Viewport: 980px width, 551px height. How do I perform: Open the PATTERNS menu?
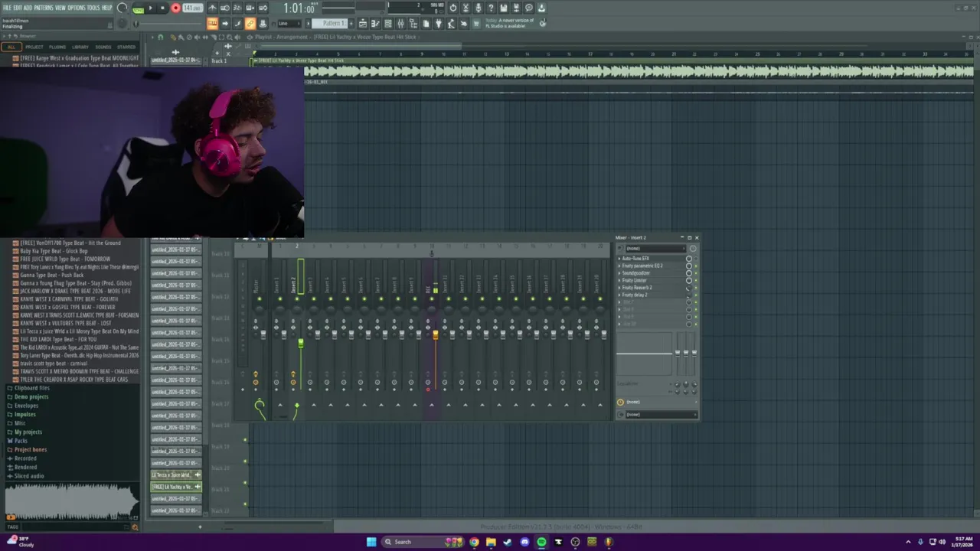(x=44, y=8)
